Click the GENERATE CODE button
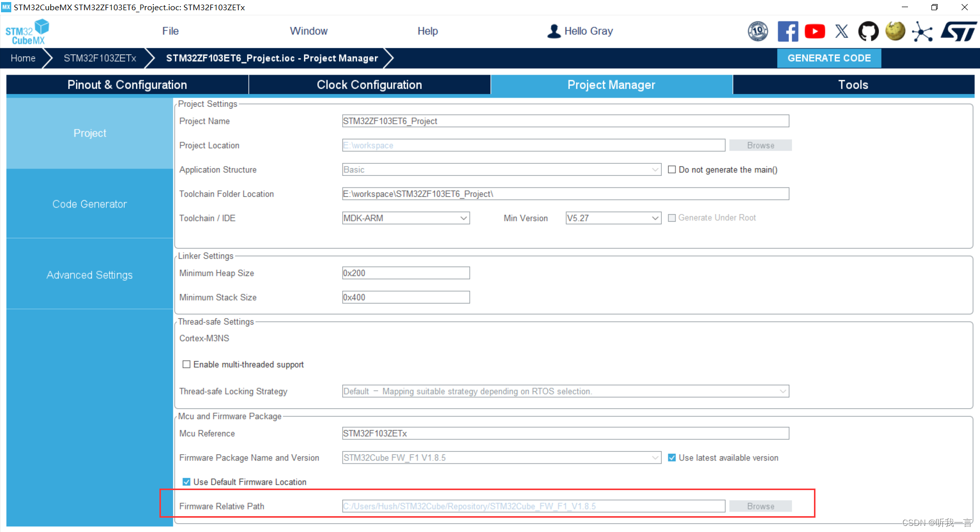Screen dimensions: 980x532 (x=829, y=58)
